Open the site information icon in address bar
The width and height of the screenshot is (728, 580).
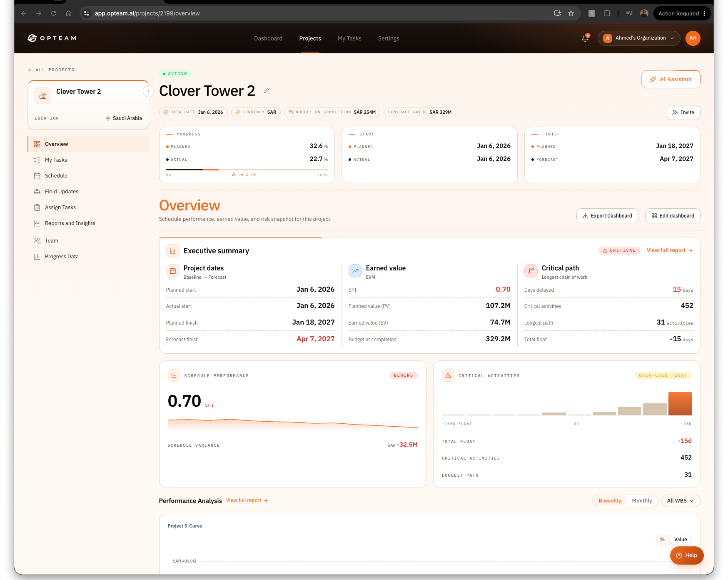click(87, 13)
